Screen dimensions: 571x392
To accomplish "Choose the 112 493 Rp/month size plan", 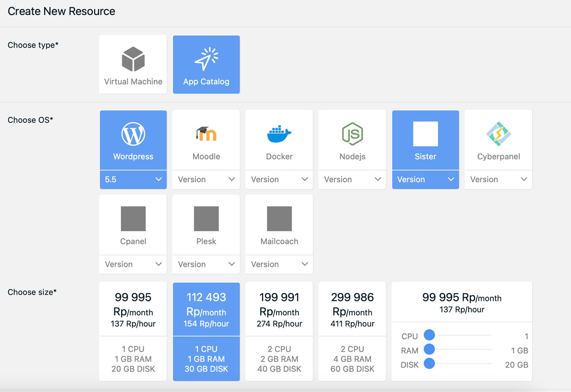I will (206, 332).
